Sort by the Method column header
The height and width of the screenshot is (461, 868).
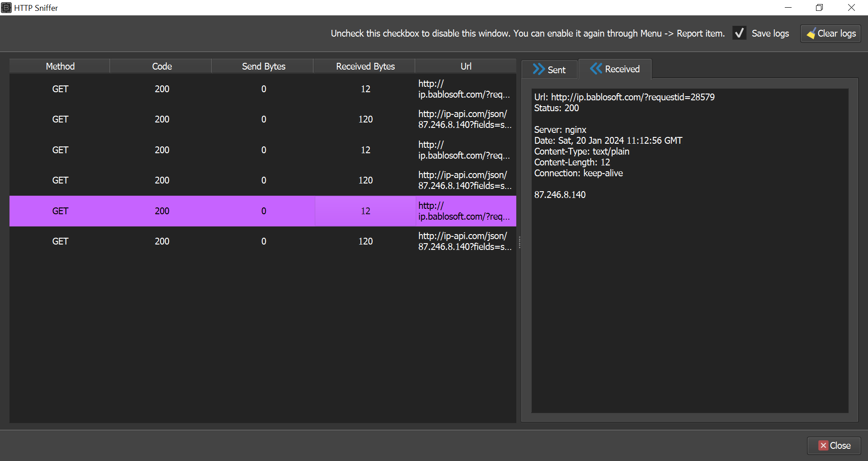pyautogui.click(x=60, y=66)
